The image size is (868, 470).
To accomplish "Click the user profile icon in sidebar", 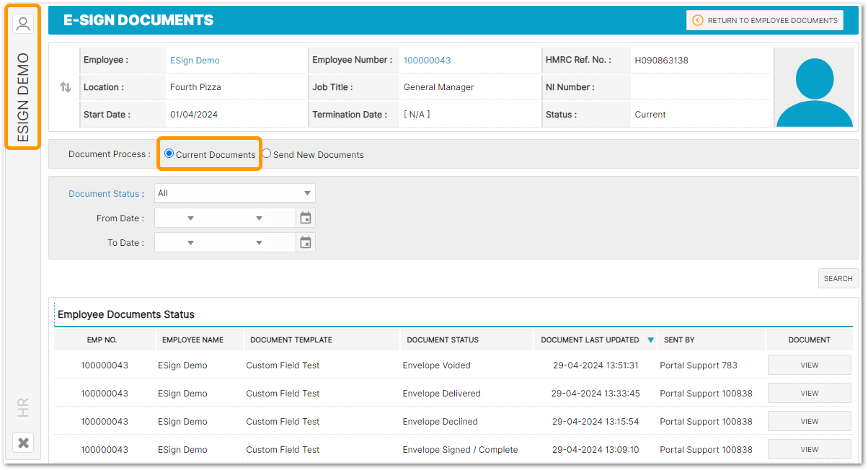I will pos(23,24).
